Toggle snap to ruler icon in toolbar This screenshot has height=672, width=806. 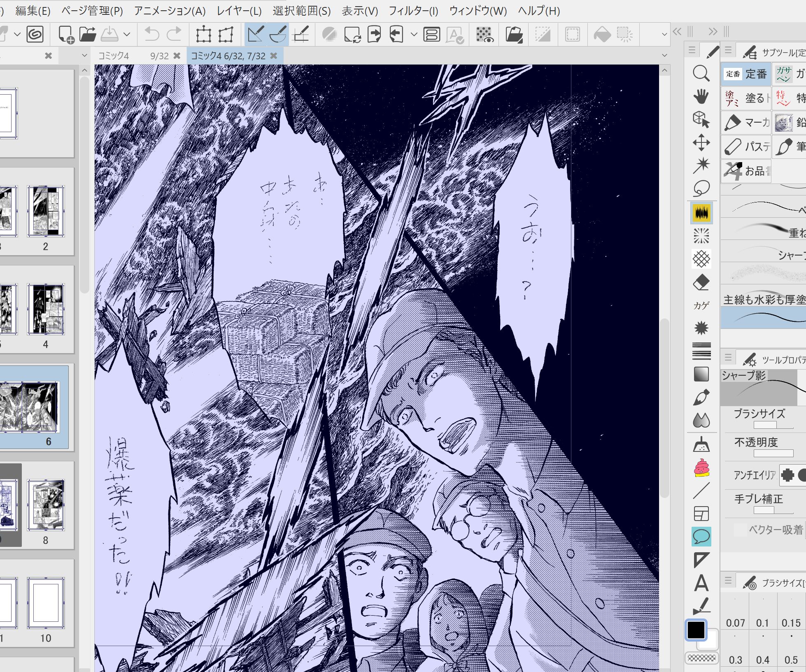pyautogui.click(x=256, y=35)
